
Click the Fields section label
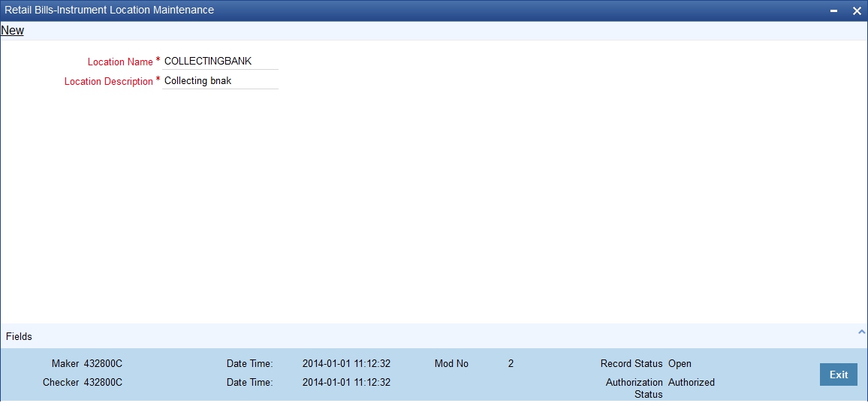click(x=20, y=336)
